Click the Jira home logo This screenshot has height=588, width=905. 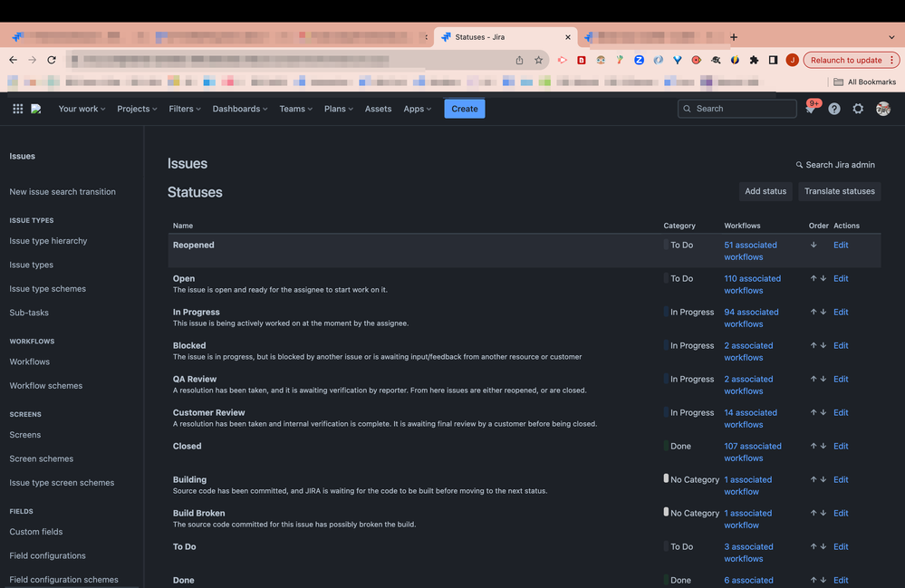click(x=36, y=108)
